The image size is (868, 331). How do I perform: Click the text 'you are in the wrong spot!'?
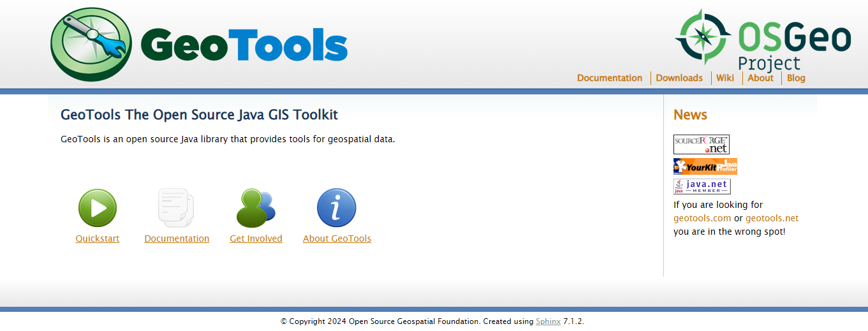730,232
